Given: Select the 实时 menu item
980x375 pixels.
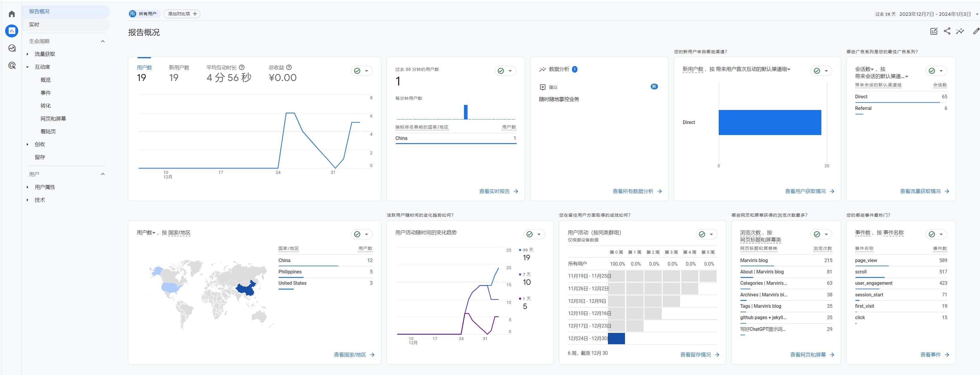Looking at the screenshot, I should 34,24.
